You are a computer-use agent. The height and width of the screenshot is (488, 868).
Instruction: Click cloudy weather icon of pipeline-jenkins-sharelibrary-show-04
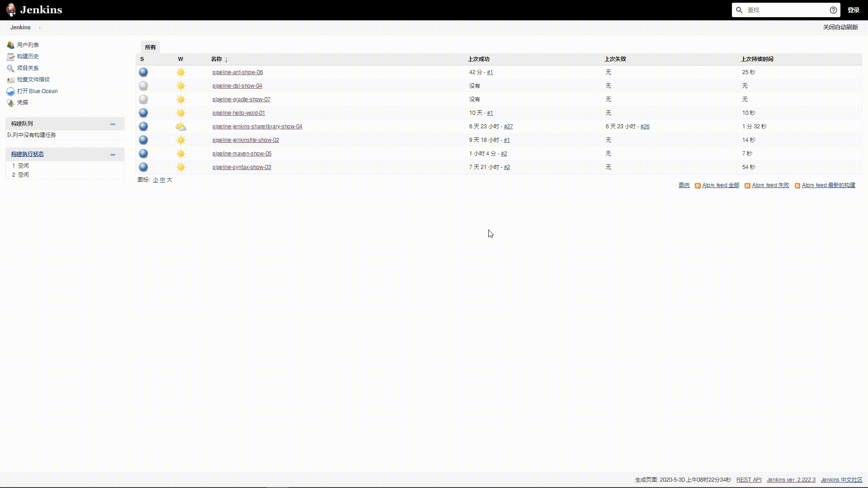tap(181, 127)
